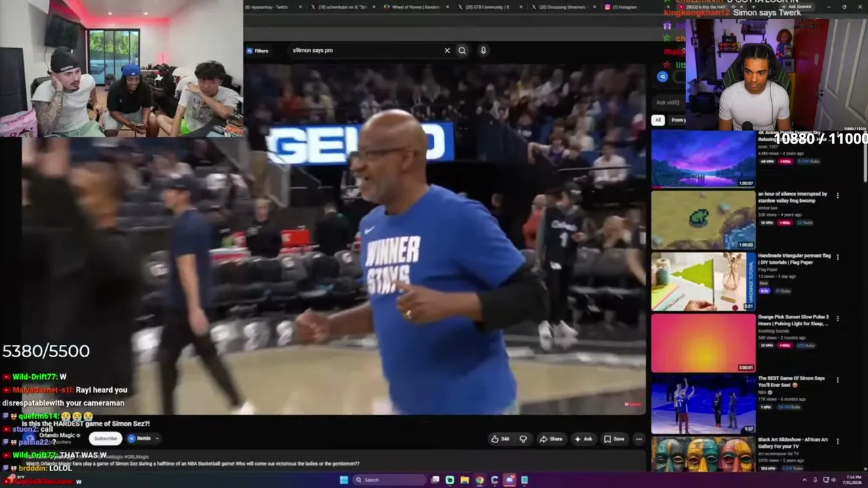868x488 pixels.
Task: Close the Wheel of Names tab
Action: point(448,7)
